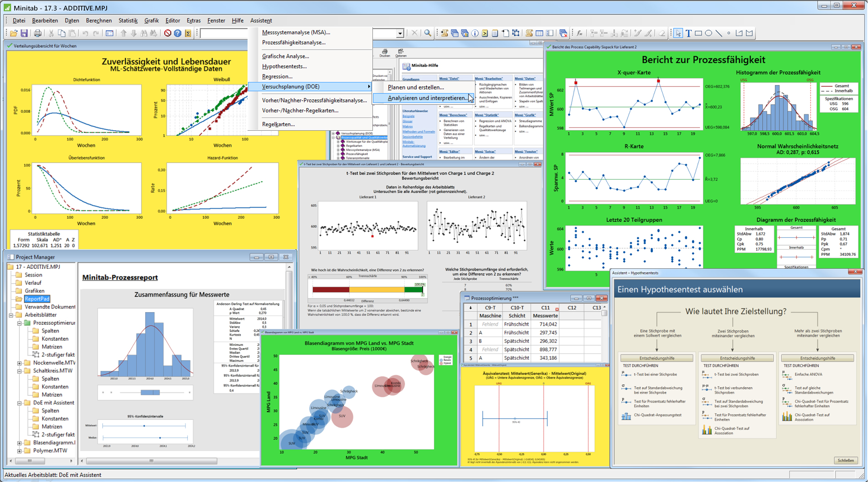
Task: Select the Session folder in Project Manager
Action: [x=33, y=275]
